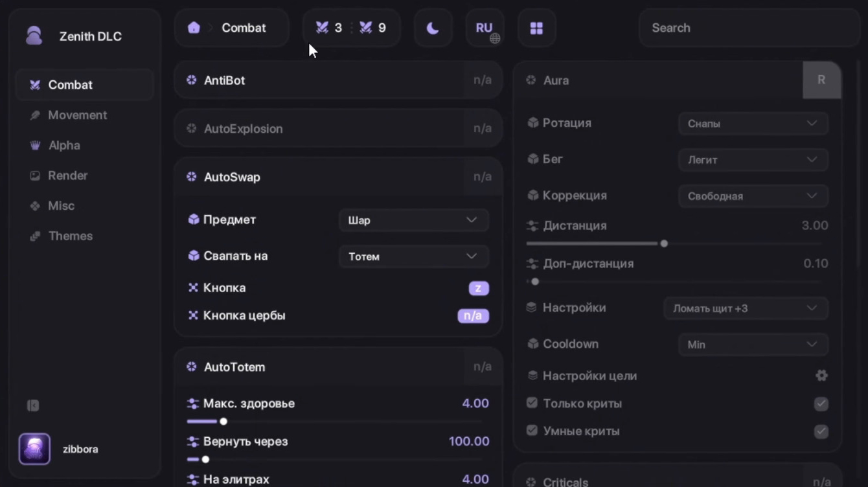
Task: Click the Search input field
Action: 748,28
